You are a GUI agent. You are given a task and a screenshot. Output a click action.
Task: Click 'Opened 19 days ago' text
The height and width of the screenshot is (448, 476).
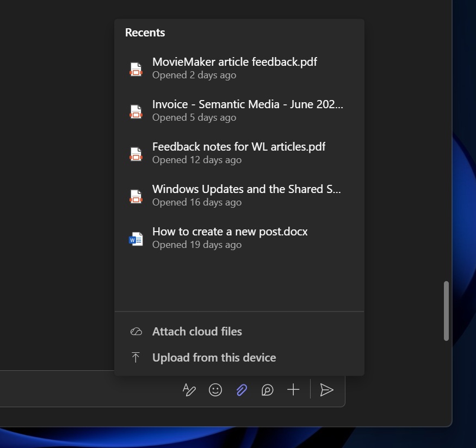tap(197, 245)
